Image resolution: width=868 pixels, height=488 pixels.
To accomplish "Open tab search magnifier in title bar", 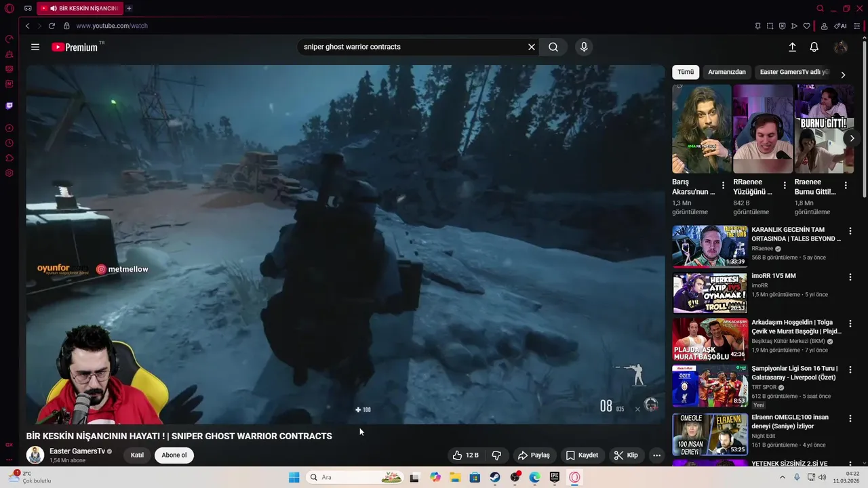I will click(x=820, y=8).
